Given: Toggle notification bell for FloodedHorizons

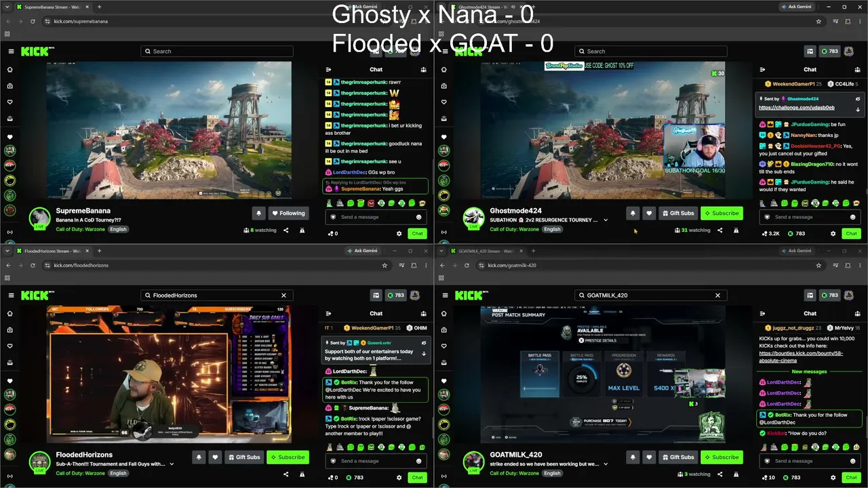Looking at the screenshot, I should (x=199, y=457).
